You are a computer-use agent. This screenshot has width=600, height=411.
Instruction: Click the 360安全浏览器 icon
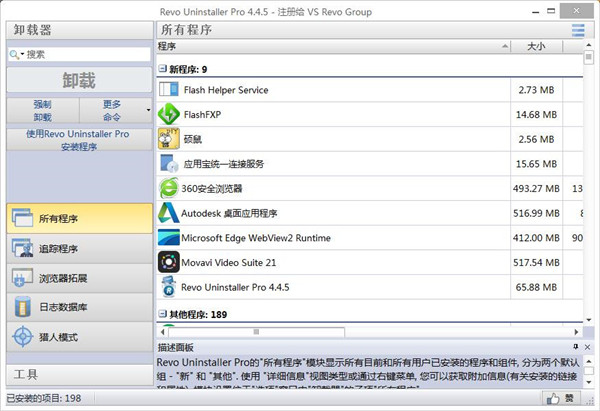tap(168, 188)
